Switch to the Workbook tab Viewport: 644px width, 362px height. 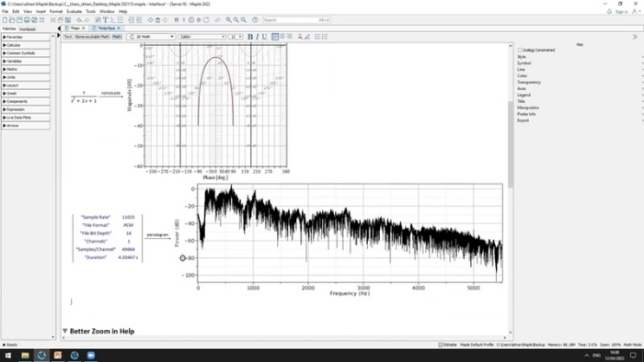point(28,29)
